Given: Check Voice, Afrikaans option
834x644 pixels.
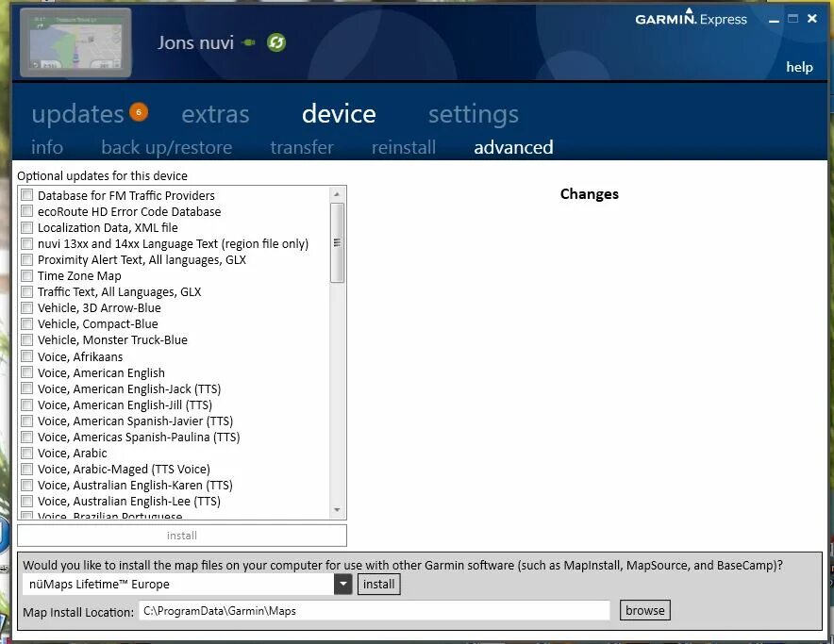Looking at the screenshot, I should pos(27,356).
